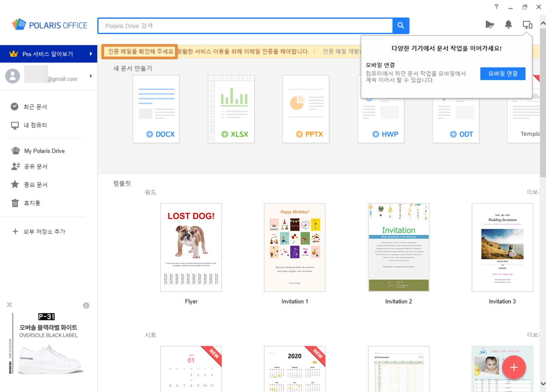Screen dimensions: 546x392
Task: Click the 공유 문서 people icon
Action: 16,166
